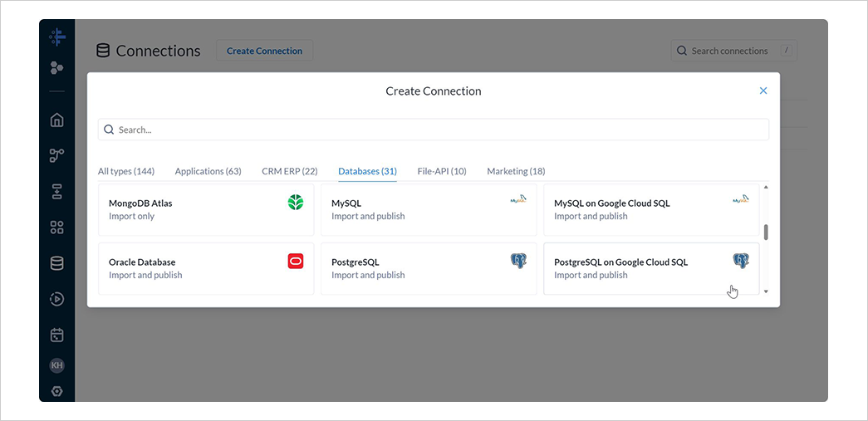
Task: Choose the PostgreSQL connector card
Action: coord(429,268)
